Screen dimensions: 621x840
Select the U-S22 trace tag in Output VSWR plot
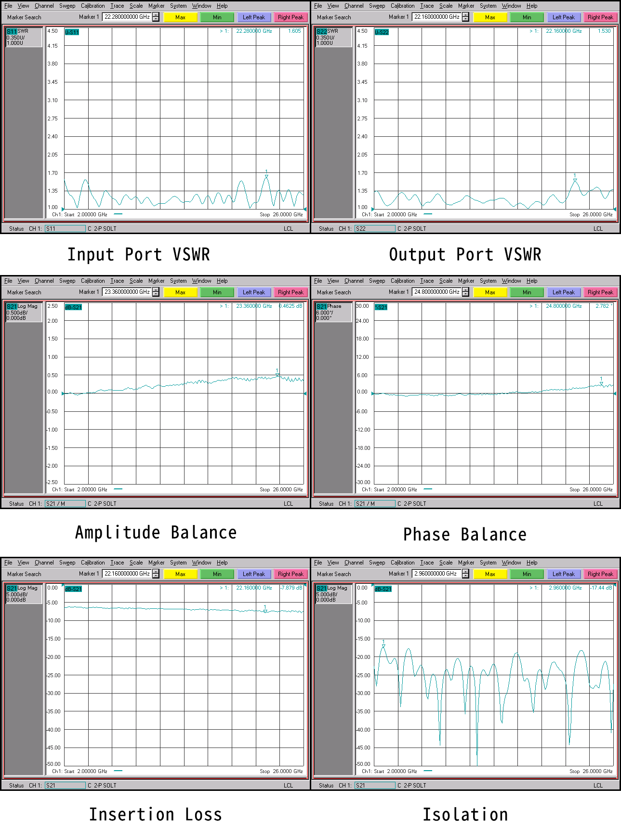pyautogui.click(x=382, y=32)
